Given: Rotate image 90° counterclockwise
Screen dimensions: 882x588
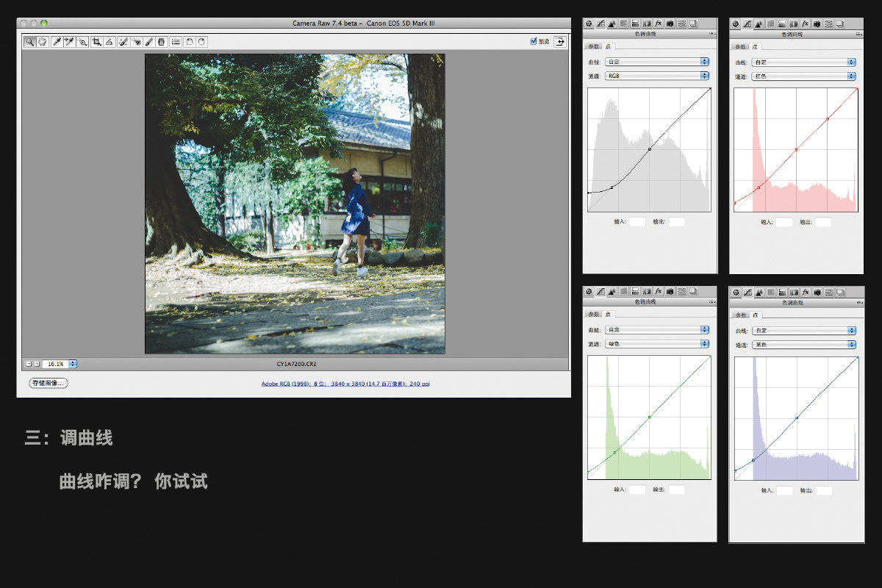Looking at the screenshot, I should [189, 42].
